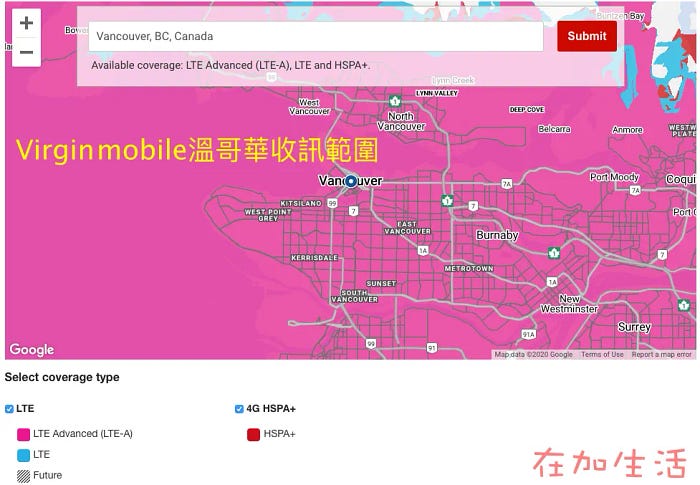This screenshot has width=700, height=485.
Task: Click the METROTOWN label on map
Action: coord(469,268)
